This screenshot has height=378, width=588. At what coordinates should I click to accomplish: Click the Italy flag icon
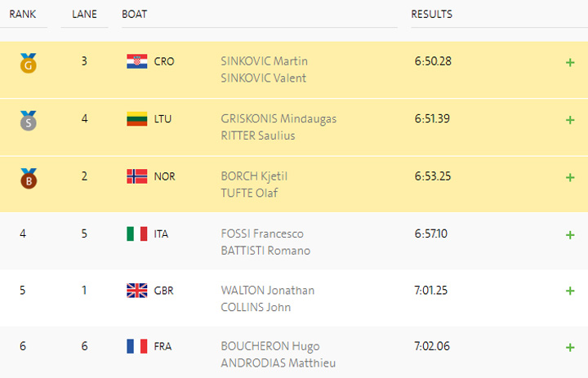coord(136,233)
